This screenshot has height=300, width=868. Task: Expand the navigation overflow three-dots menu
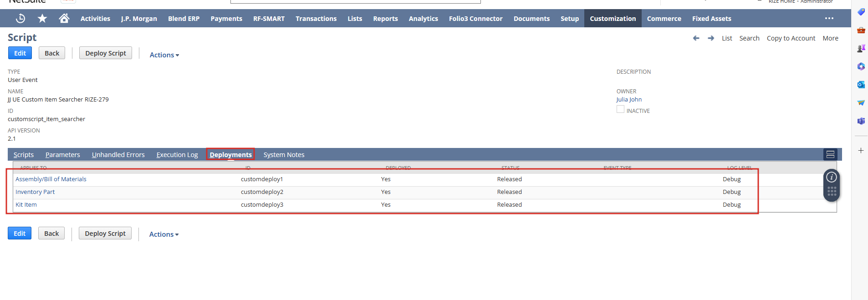[x=829, y=18]
